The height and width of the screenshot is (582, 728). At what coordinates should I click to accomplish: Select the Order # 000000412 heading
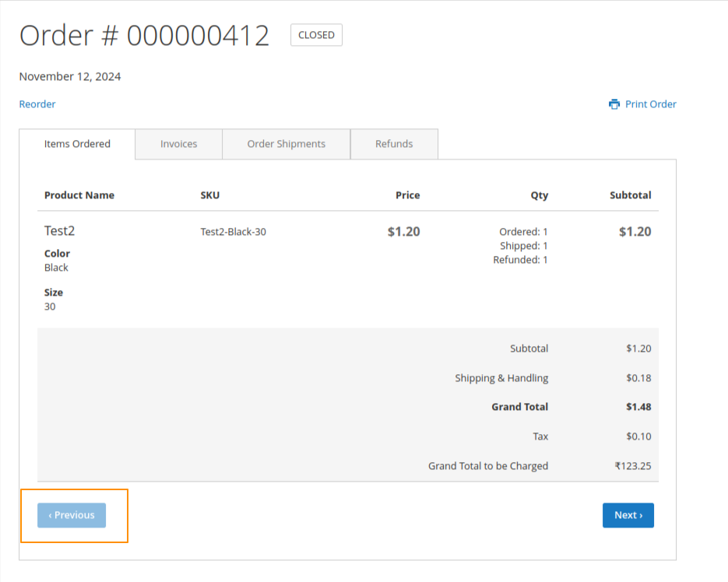[145, 34]
